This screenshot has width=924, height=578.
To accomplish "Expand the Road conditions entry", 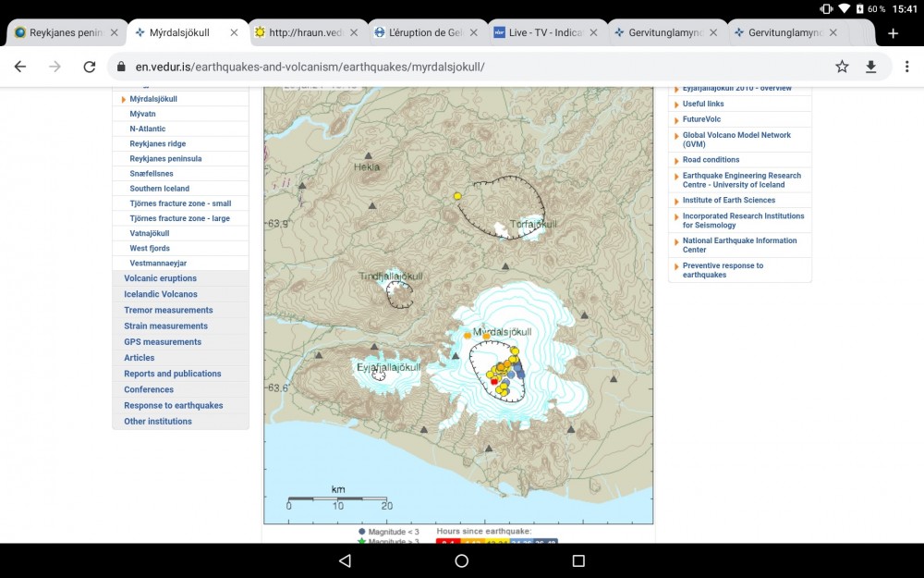I will (x=710, y=159).
